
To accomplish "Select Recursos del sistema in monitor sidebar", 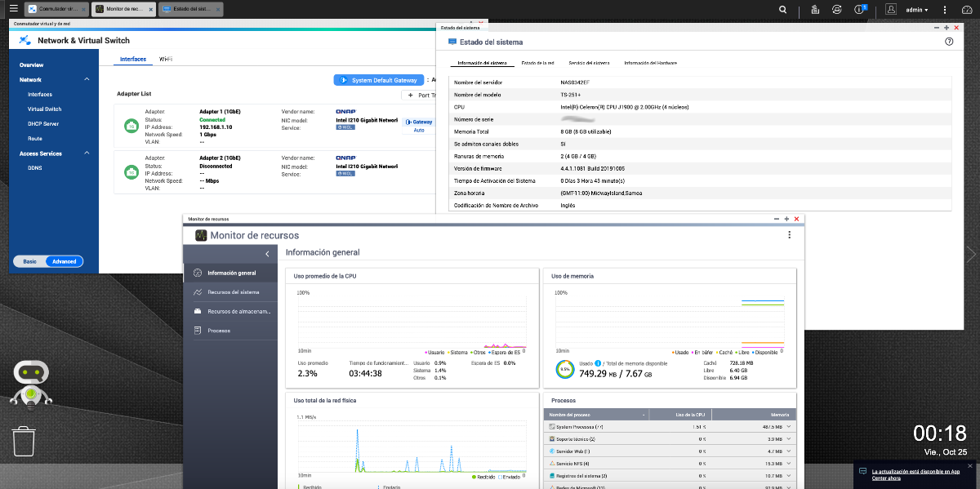I will point(233,292).
